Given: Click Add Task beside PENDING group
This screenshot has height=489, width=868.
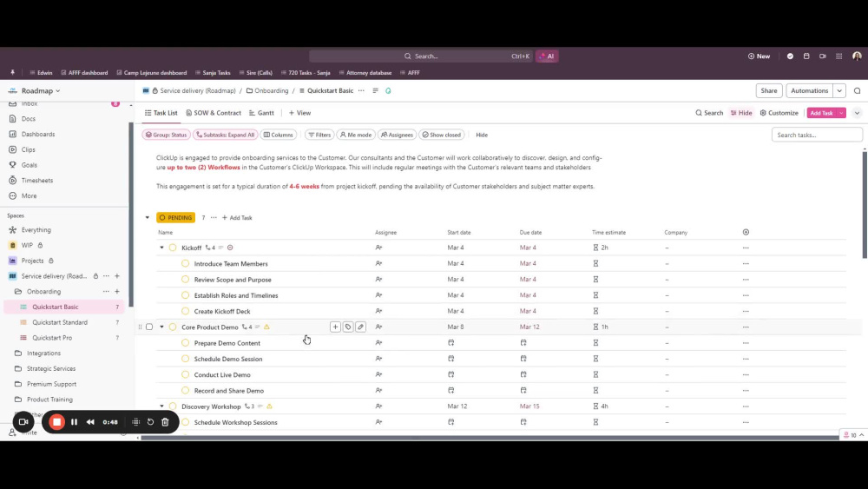Looking at the screenshot, I should pyautogui.click(x=237, y=218).
